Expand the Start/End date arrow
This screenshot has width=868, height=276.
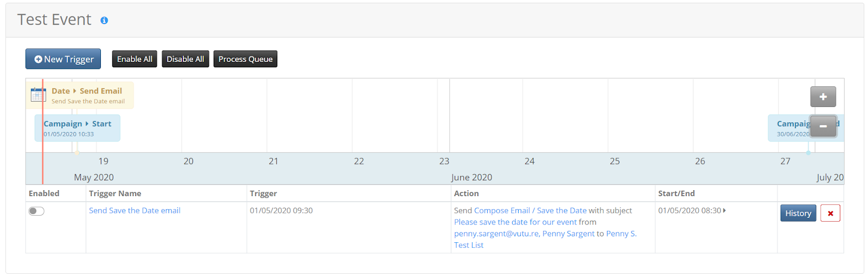[x=725, y=210]
